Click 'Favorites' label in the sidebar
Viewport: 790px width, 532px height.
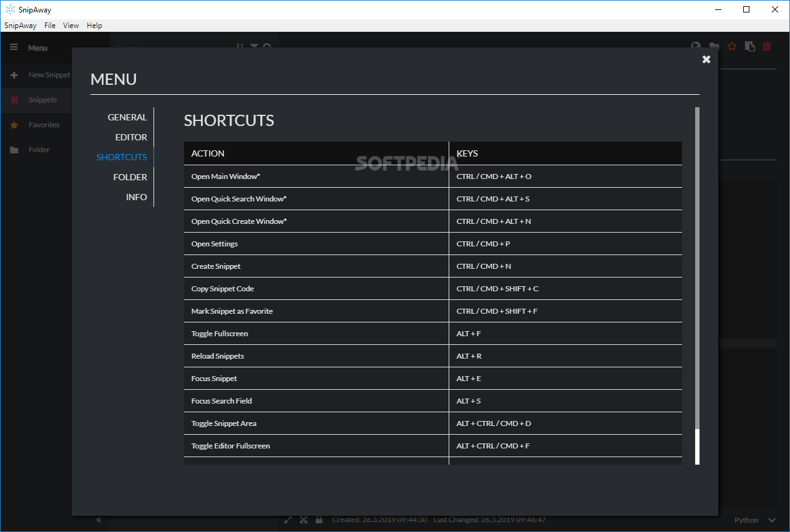(44, 125)
